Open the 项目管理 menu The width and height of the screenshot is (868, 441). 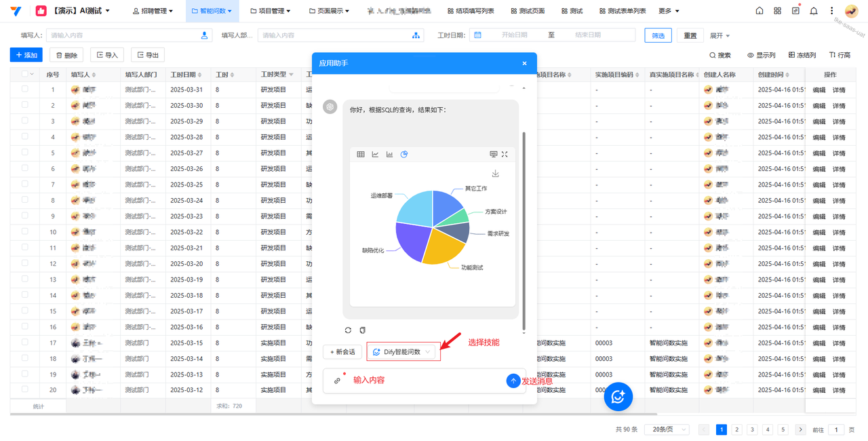coord(270,11)
